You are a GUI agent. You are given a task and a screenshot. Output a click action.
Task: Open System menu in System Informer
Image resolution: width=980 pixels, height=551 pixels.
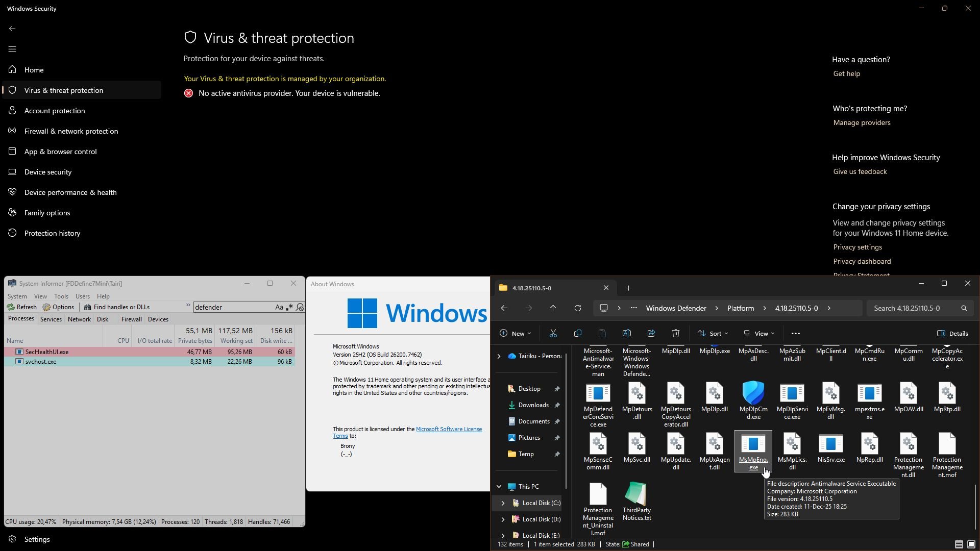pyautogui.click(x=17, y=296)
